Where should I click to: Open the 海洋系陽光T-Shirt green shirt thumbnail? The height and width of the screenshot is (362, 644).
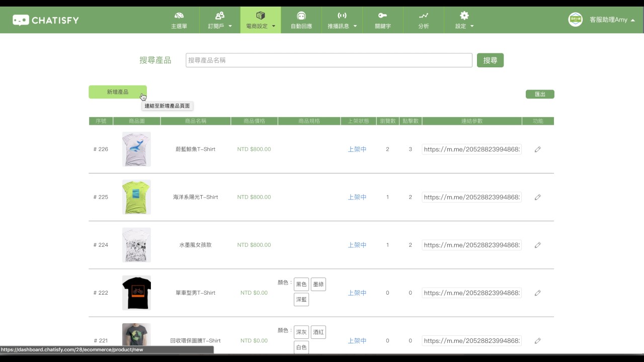click(x=136, y=197)
